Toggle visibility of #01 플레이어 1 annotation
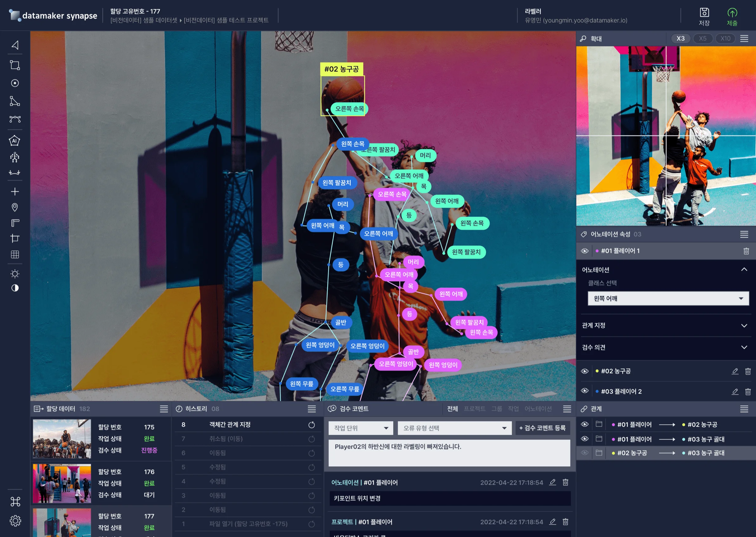 pos(585,251)
